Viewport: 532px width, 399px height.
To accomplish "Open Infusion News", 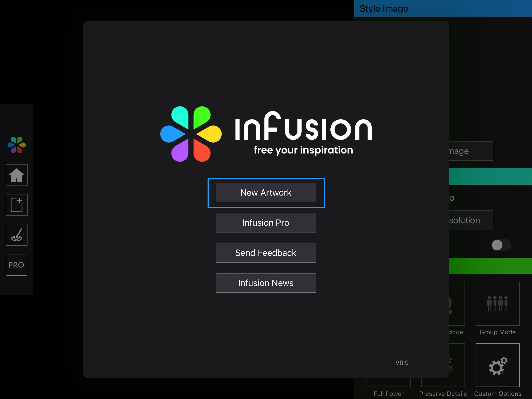I will (x=266, y=283).
